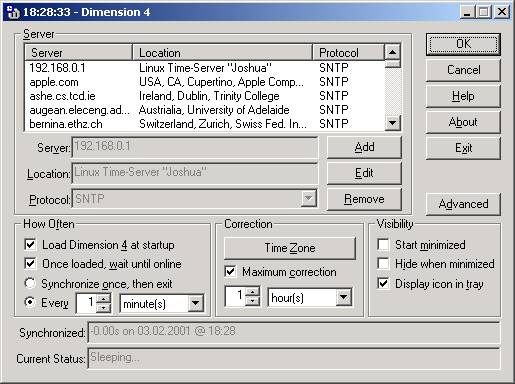Select apple.com server in the list

point(205,82)
